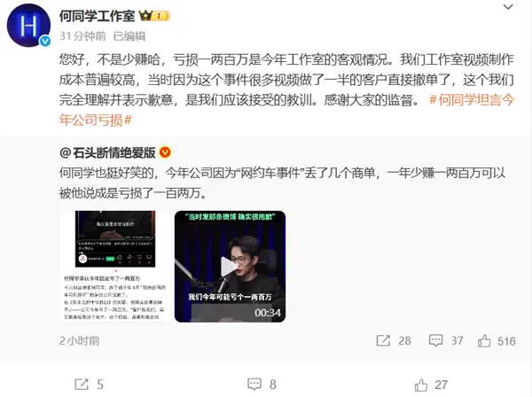Like this post showing 27 likes
This screenshot has width=532, height=397.
pyautogui.click(x=431, y=385)
